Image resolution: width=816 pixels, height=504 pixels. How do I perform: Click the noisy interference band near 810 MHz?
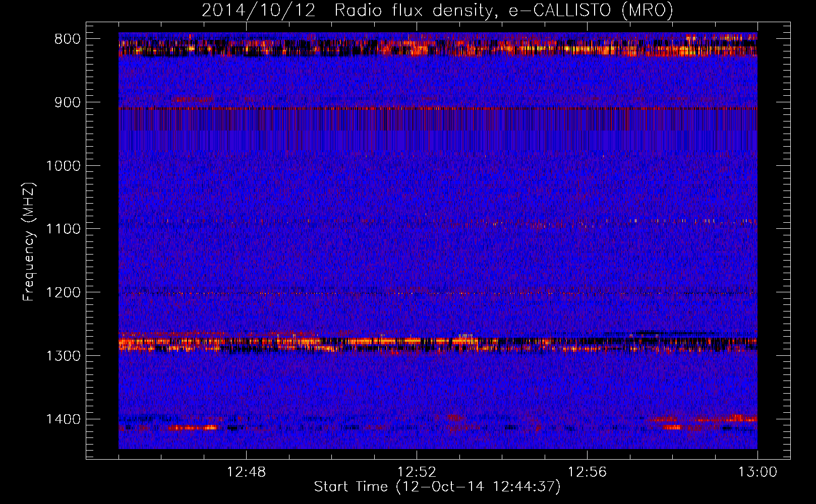click(438, 48)
